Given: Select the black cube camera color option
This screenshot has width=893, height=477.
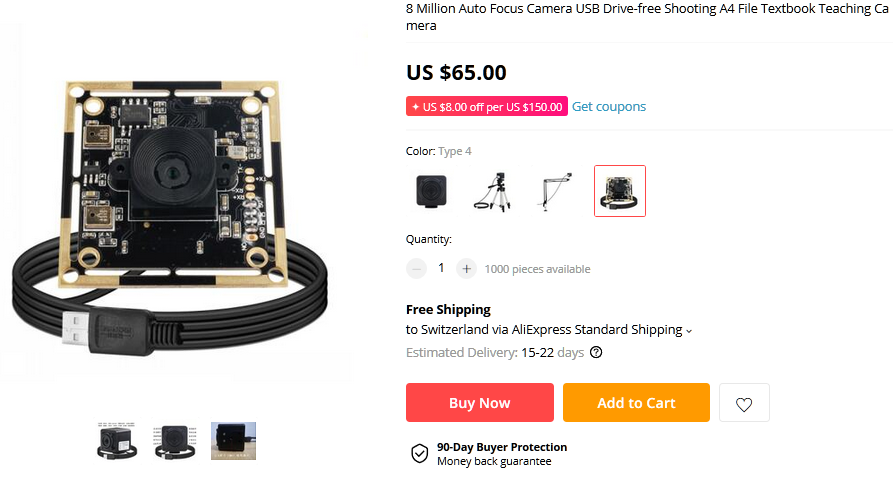Looking at the screenshot, I should pos(432,191).
